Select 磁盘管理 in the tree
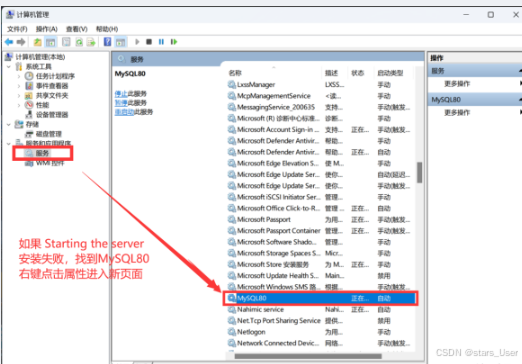Screen dimensions: 522x364 (x=49, y=134)
